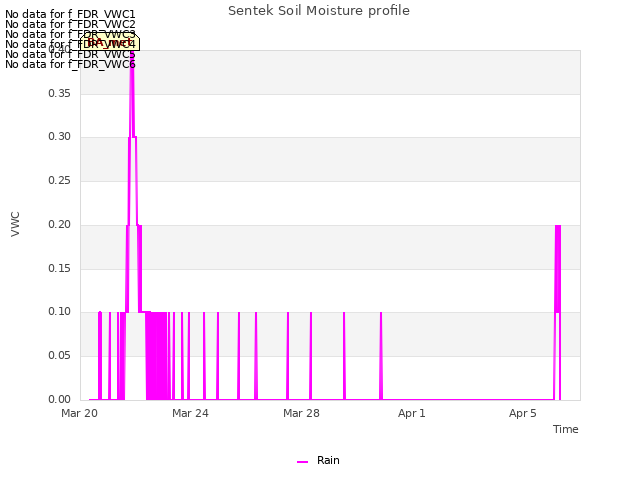640x480 pixels.
Task: Click the 0.10 y-axis tick label
Action: coord(60,311)
